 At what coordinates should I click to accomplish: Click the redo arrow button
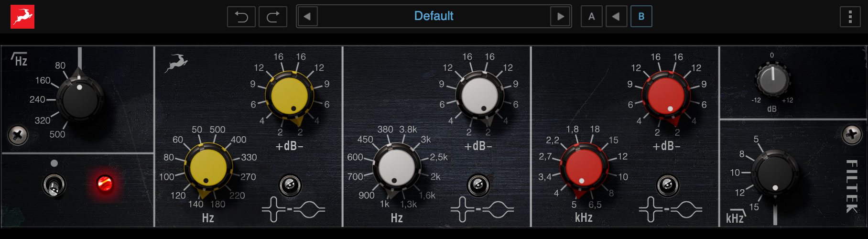[x=273, y=17]
